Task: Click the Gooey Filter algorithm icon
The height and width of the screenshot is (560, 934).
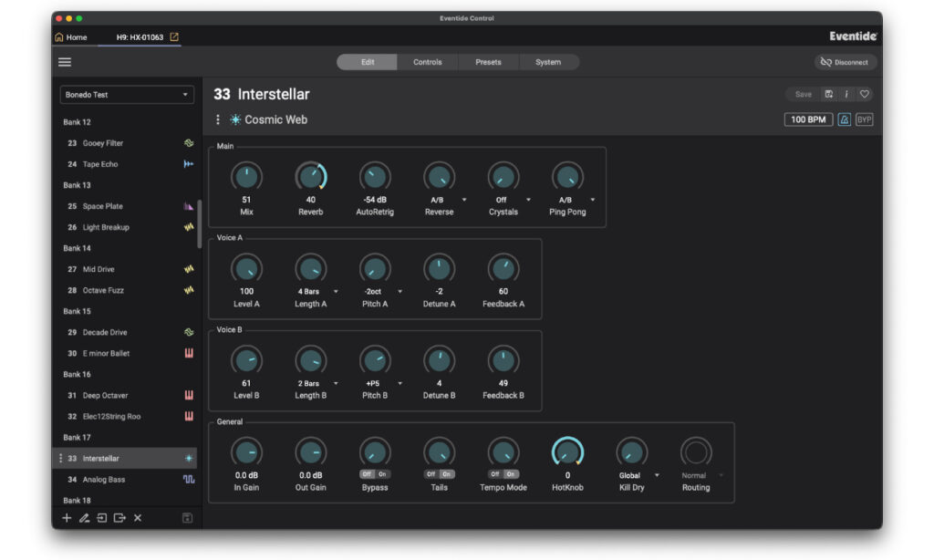Action: point(189,143)
